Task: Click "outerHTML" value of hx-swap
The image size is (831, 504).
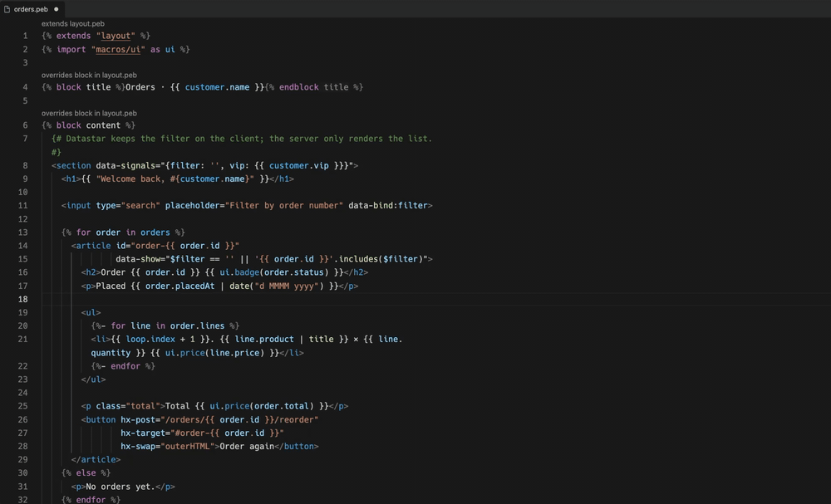Action: click(x=188, y=447)
